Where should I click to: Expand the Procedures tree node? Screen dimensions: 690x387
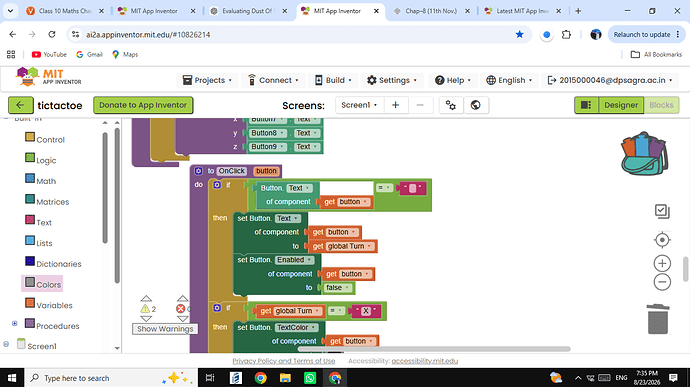click(15, 324)
